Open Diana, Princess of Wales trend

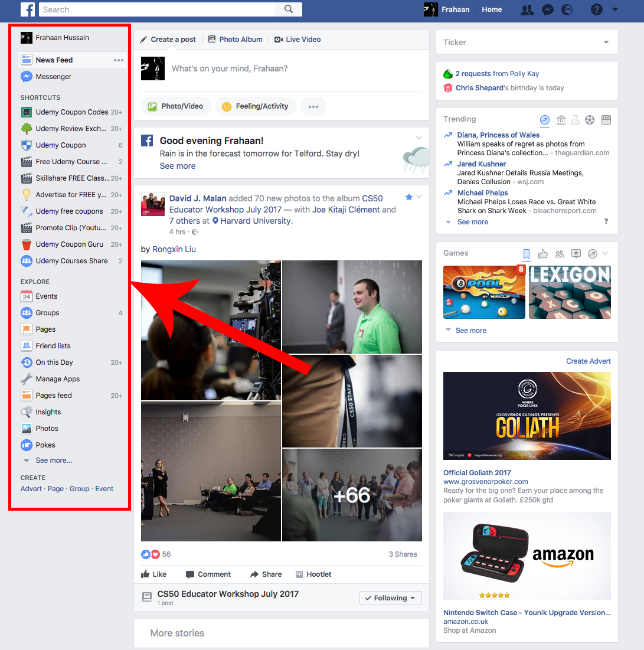click(x=498, y=135)
